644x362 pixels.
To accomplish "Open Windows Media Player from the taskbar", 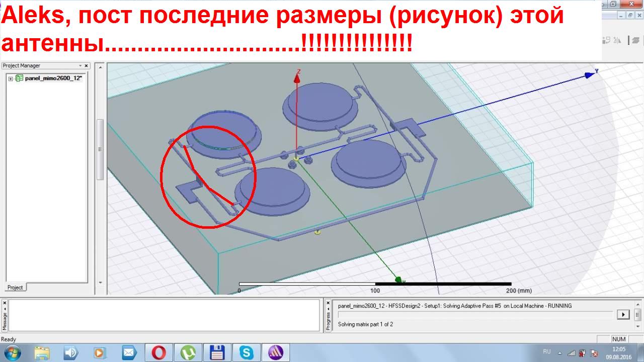I will pyautogui.click(x=100, y=352).
